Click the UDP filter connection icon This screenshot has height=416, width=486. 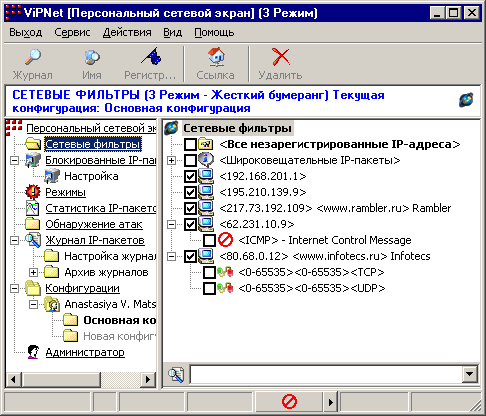click(225, 288)
